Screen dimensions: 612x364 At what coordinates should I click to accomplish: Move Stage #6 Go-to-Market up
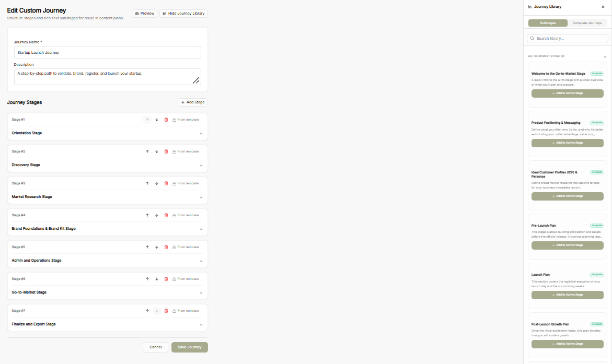coord(147,279)
